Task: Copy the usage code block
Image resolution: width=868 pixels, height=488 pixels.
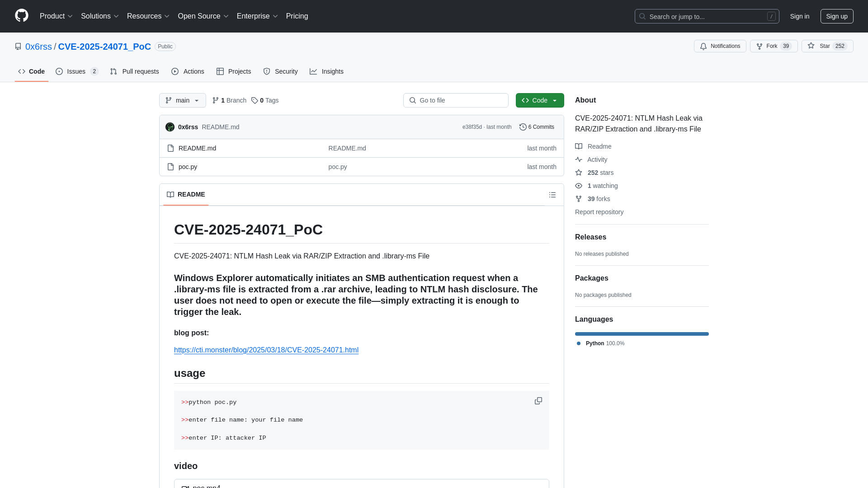Action: pos(538,401)
